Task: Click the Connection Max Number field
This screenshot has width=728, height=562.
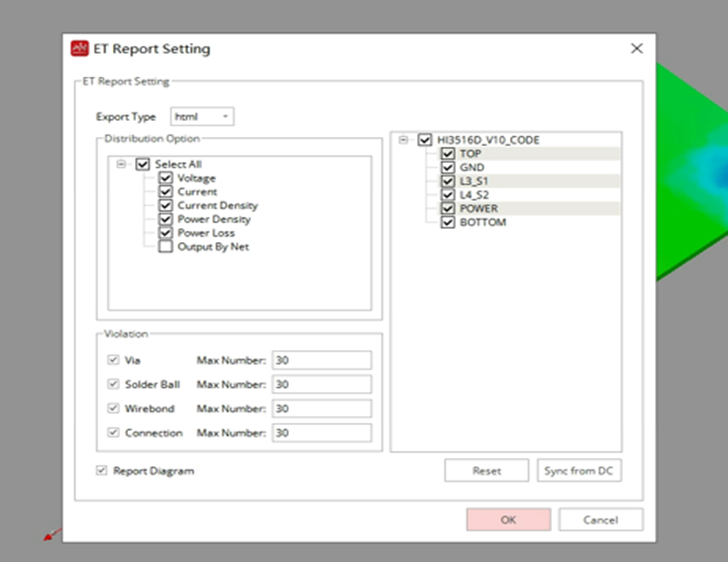Action: (322, 433)
